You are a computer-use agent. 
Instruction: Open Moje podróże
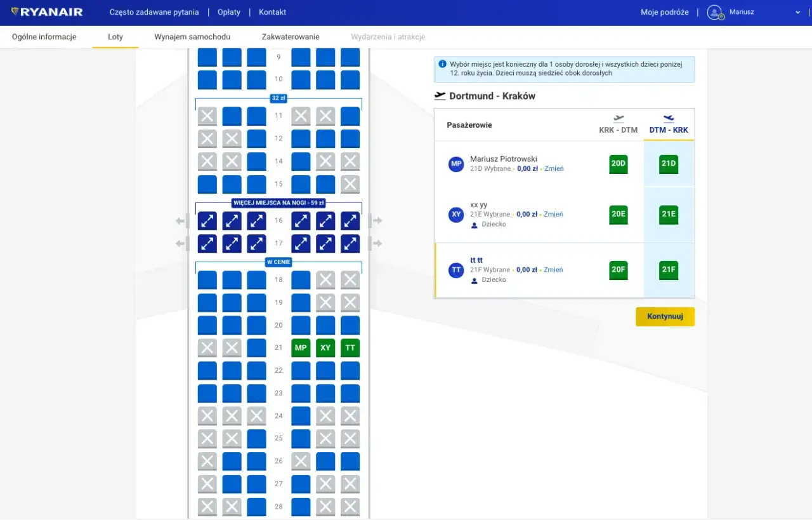click(665, 12)
